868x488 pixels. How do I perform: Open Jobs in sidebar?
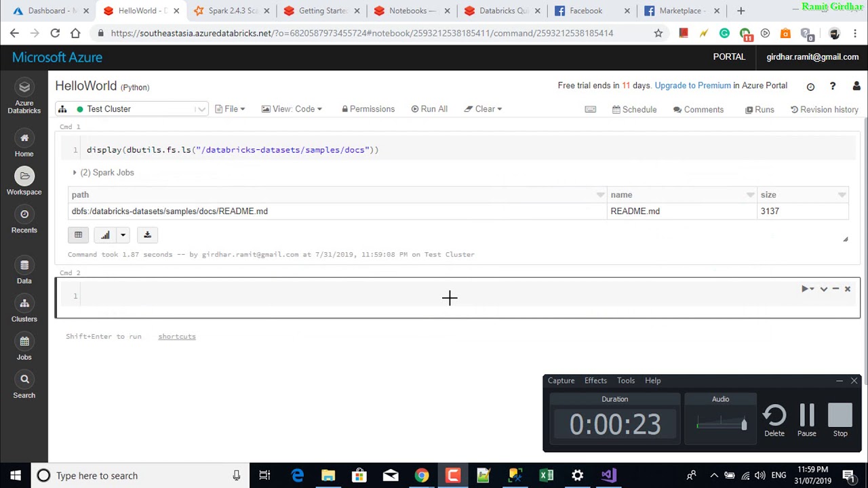click(x=24, y=347)
